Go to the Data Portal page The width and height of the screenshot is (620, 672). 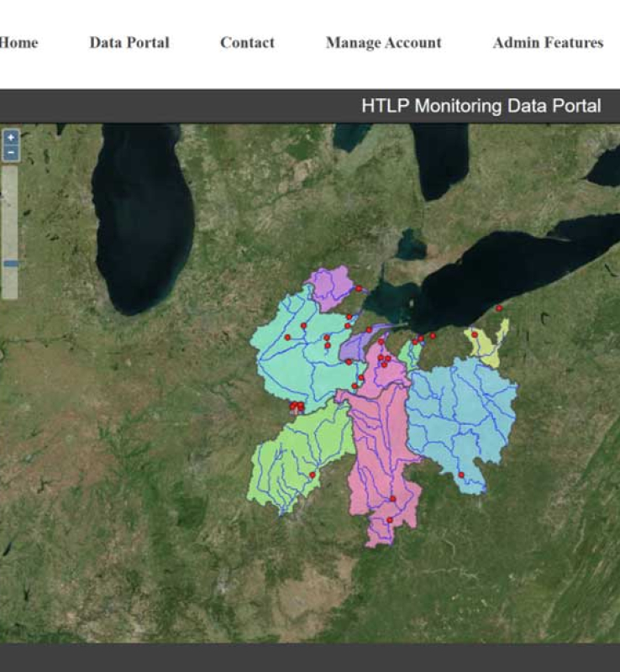pyautogui.click(x=129, y=43)
